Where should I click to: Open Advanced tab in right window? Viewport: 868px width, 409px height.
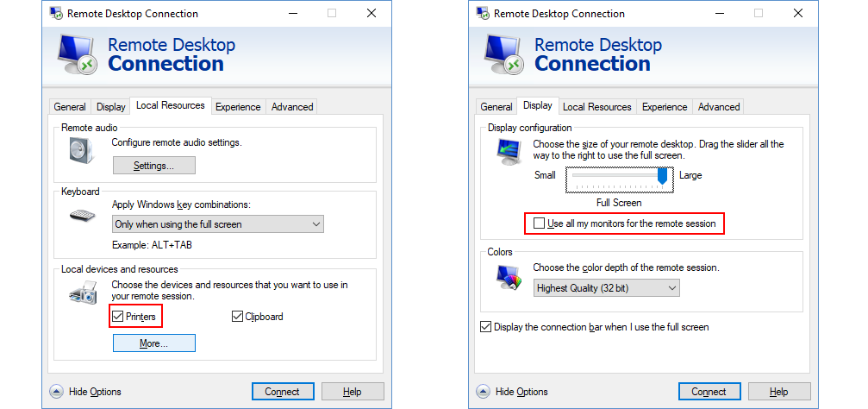(x=719, y=107)
